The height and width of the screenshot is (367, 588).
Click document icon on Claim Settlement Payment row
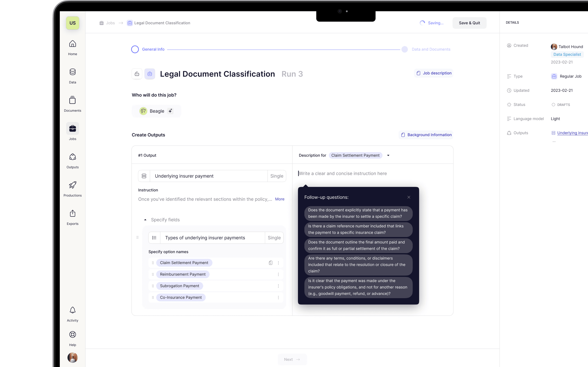click(270, 263)
